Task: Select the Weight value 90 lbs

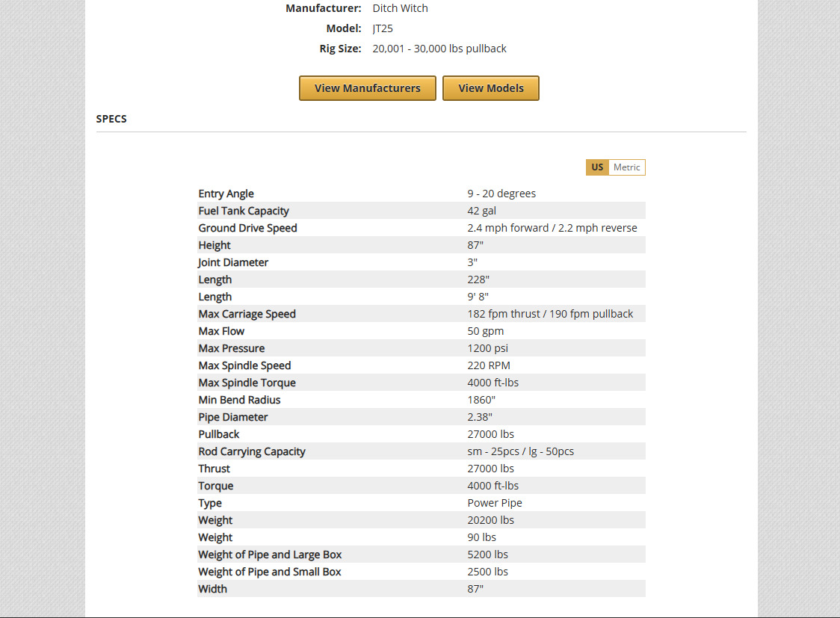Action: [x=481, y=537]
